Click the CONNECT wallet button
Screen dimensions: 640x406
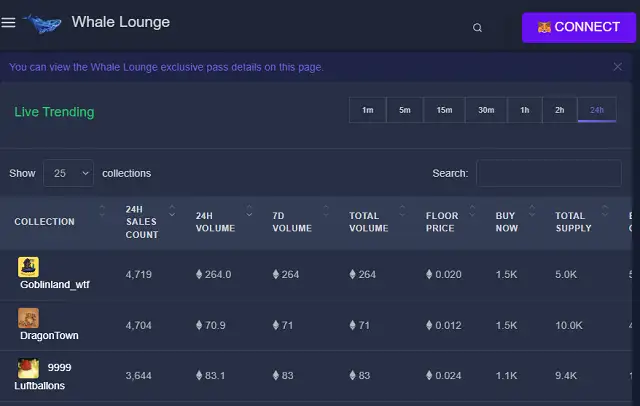coord(578,27)
